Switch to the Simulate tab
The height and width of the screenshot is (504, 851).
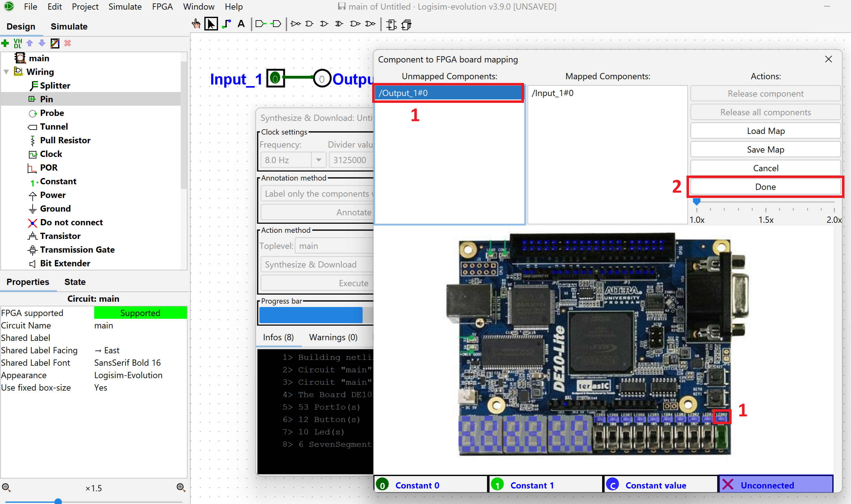point(69,26)
